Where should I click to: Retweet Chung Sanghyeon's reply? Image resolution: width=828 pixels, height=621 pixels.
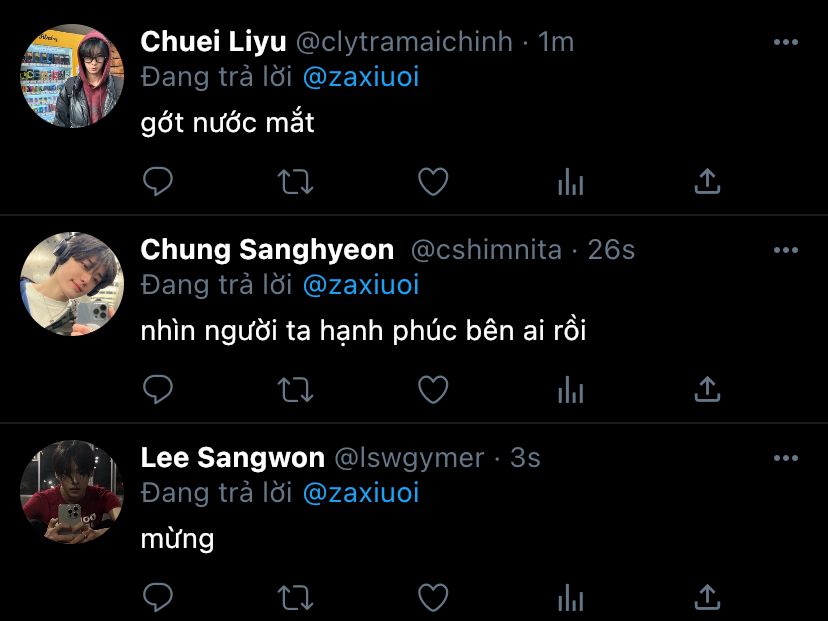click(x=295, y=389)
